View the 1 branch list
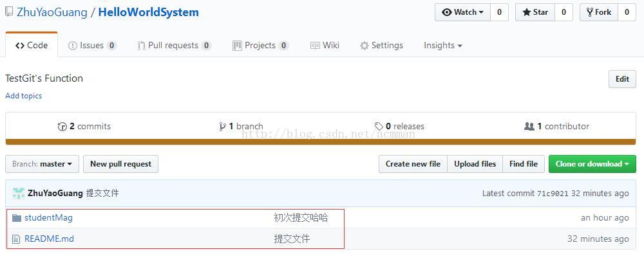Image resolution: width=644 pixels, height=254 pixels. [241, 127]
